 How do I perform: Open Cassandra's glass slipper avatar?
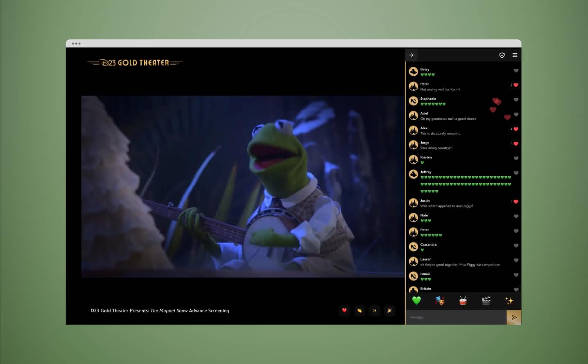(414, 247)
